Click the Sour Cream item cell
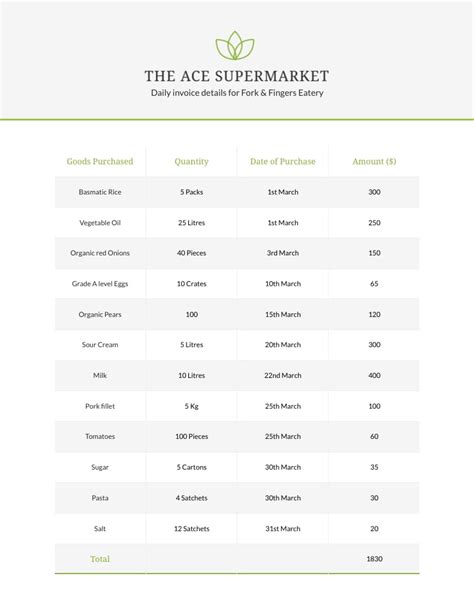Screen dimensions: 474x613 [x=100, y=345]
